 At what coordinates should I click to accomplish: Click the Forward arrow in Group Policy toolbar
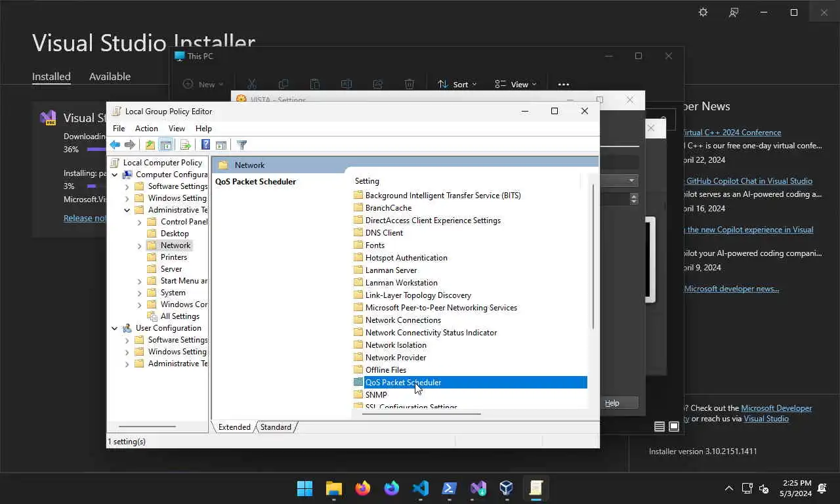pyautogui.click(x=130, y=145)
